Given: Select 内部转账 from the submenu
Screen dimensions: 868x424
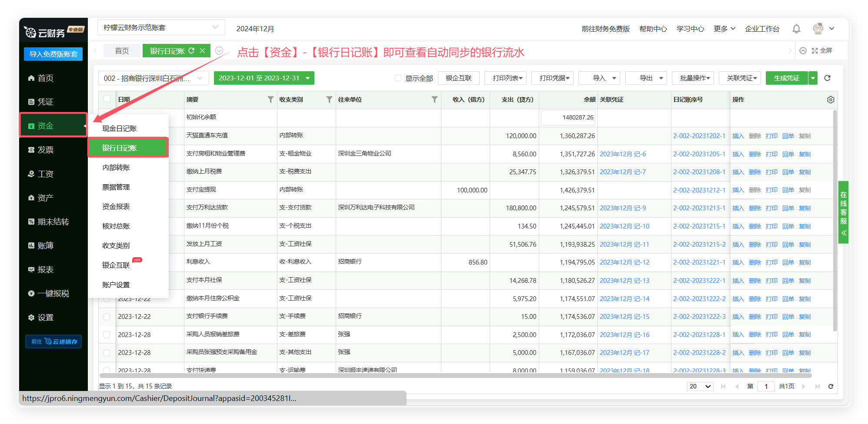Looking at the screenshot, I should [x=116, y=168].
